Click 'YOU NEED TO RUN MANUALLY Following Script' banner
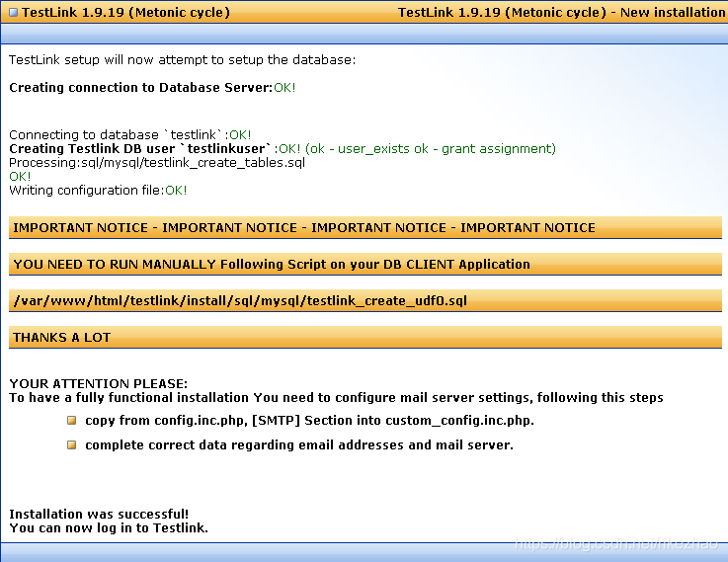728x562 pixels. (x=365, y=265)
